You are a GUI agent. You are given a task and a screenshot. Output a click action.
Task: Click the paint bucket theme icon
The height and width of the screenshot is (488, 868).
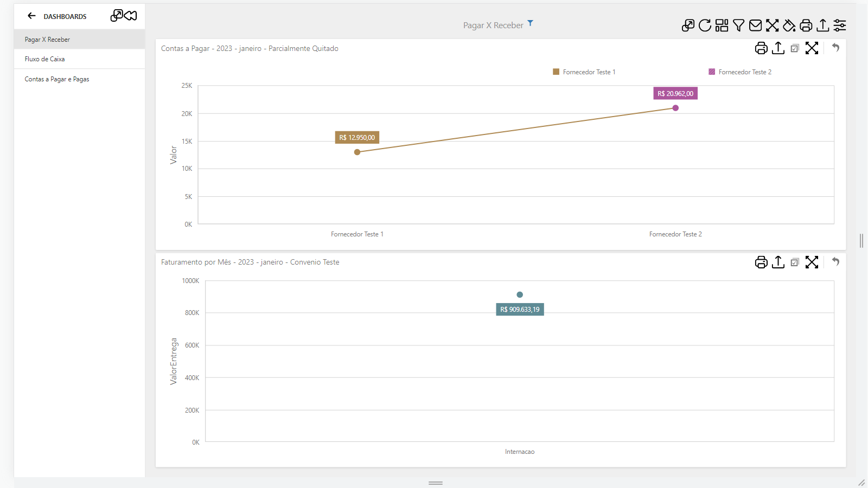[x=789, y=25]
